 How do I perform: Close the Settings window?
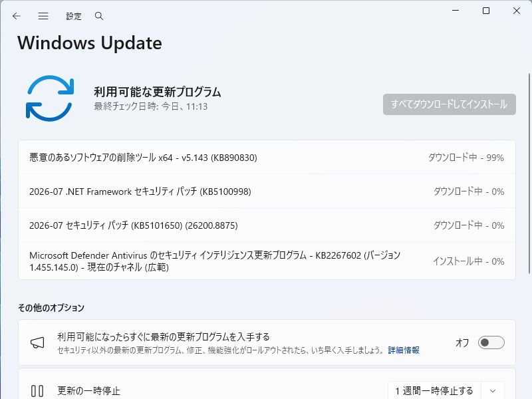coord(517,11)
